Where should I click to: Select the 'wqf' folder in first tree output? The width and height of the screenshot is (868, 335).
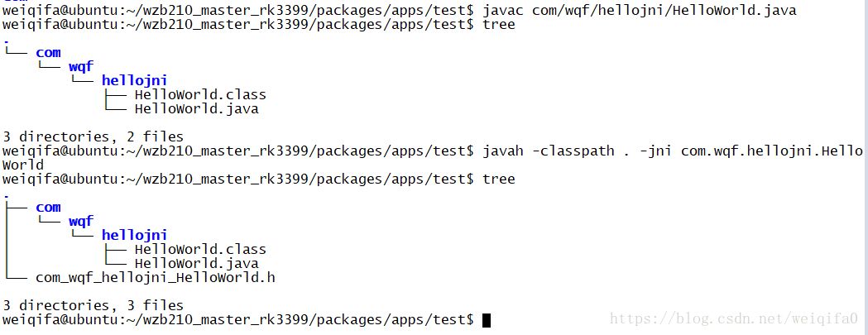[x=81, y=67]
